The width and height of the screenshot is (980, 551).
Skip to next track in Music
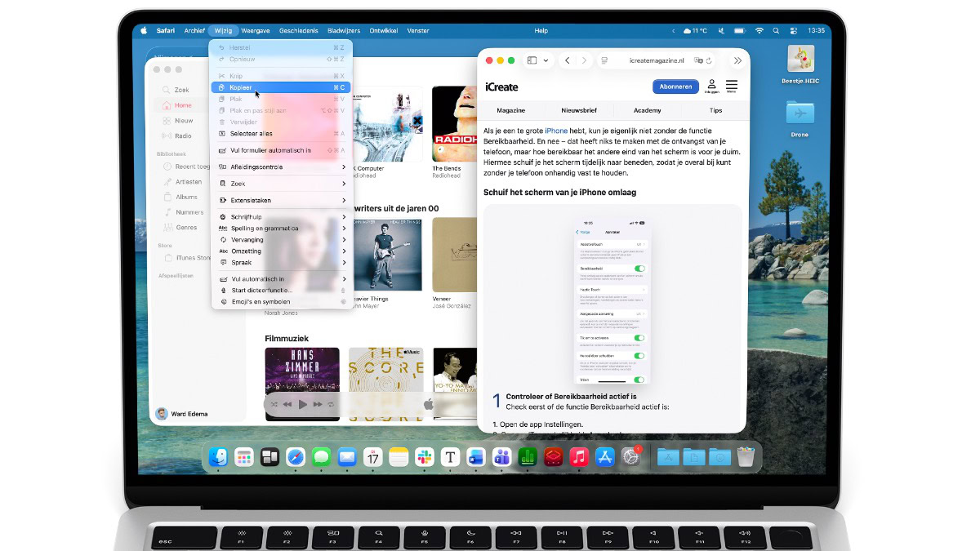point(318,404)
